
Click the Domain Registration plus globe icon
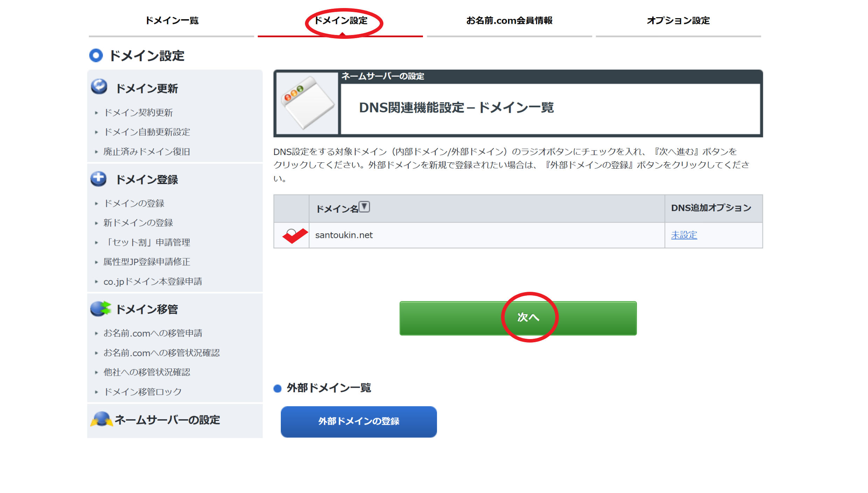[x=98, y=179]
